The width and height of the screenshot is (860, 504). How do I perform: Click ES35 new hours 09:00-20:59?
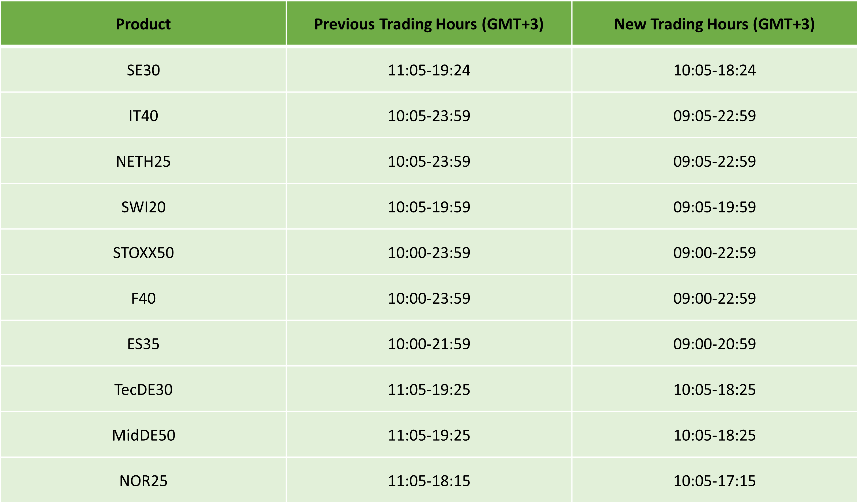pyautogui.click(x=714, y=344)
